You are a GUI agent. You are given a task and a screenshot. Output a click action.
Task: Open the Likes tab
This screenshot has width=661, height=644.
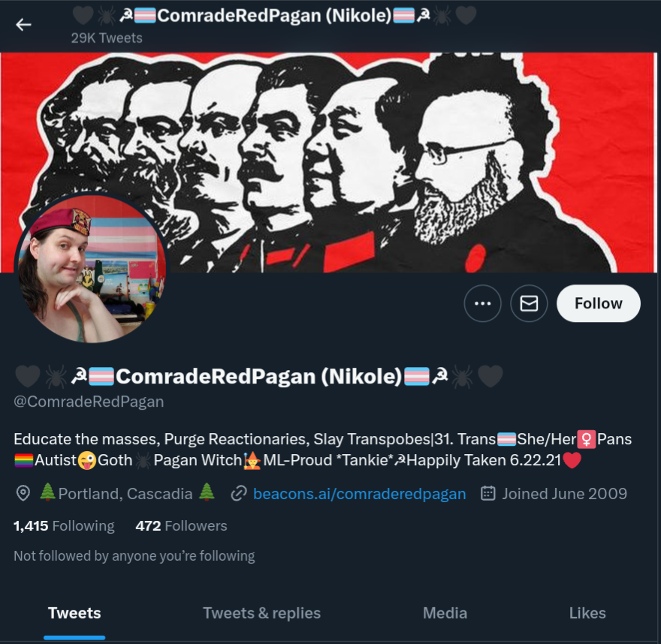587,613
